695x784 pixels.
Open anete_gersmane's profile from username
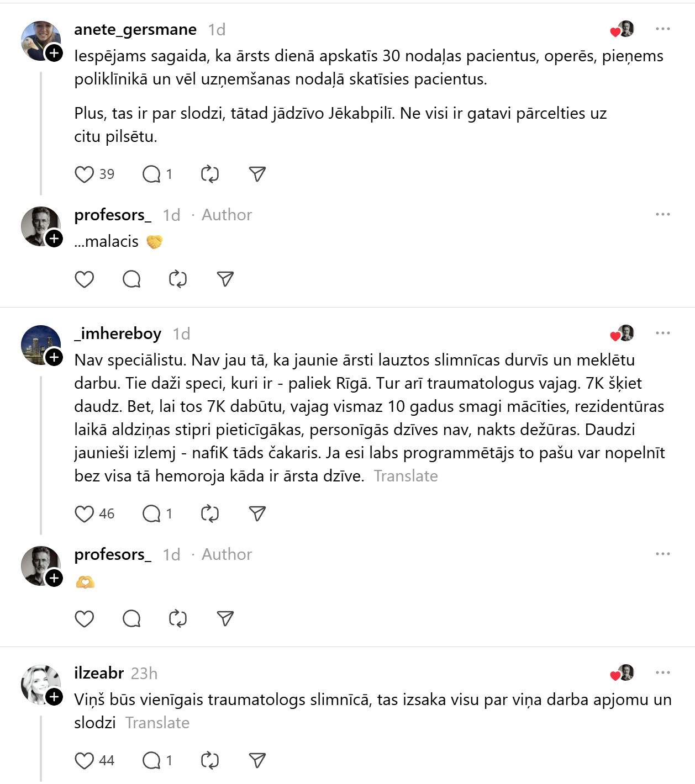pyautogui.click(x=135, y=29)
